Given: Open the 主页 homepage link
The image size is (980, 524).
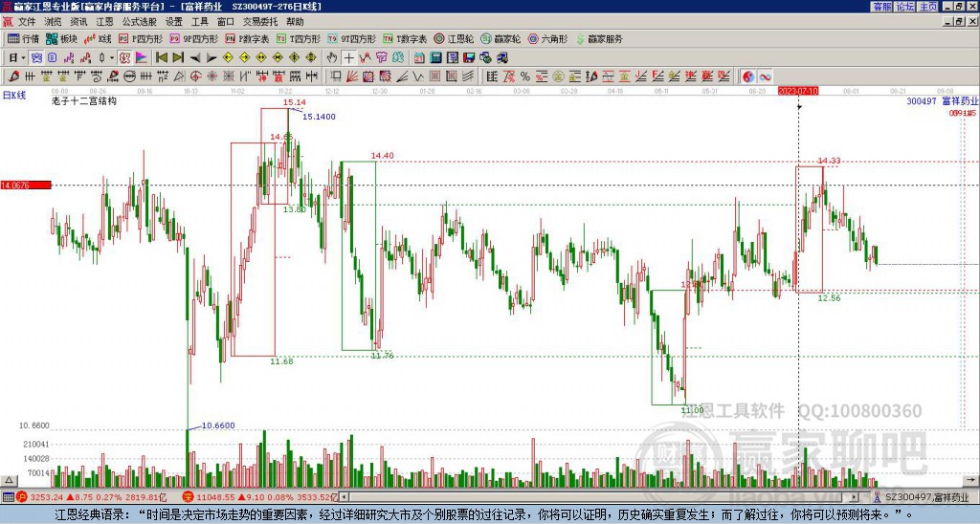Looking at the screenshot, I should tap(928, 7).
